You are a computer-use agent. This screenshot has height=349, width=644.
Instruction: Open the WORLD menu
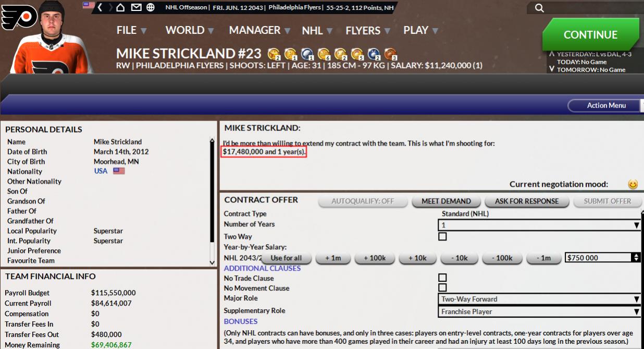[190, 30]
